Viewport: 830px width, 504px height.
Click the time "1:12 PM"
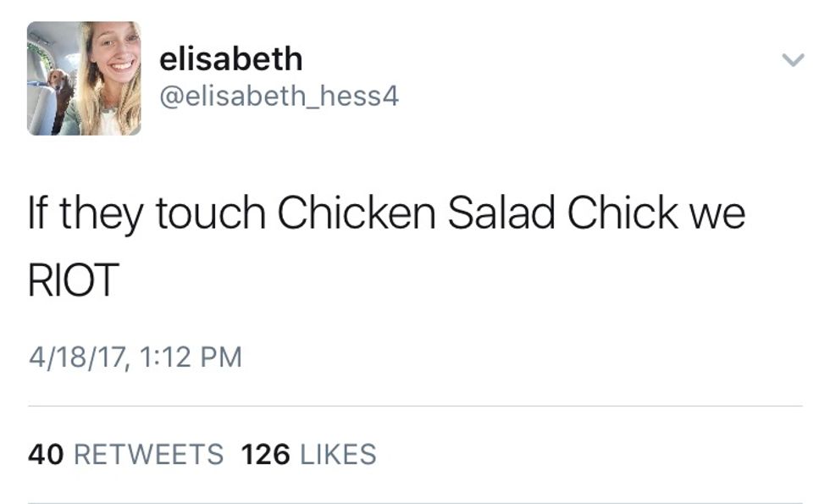pyautogui.click(x=191, y=356)
